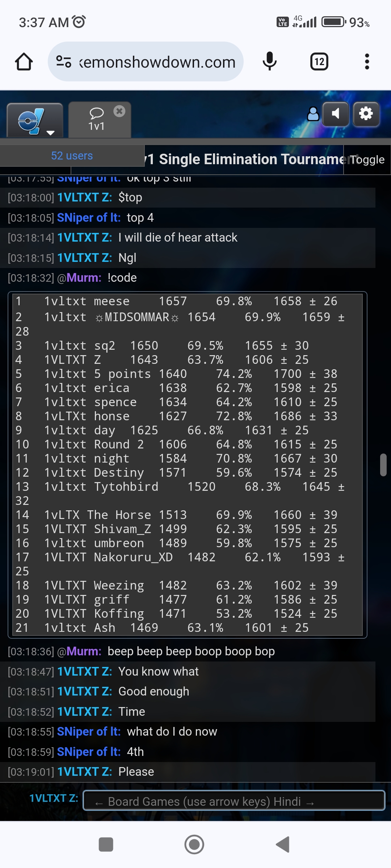
Task: Mute sound with the speaker icon
Action: [x=336, y=114]
